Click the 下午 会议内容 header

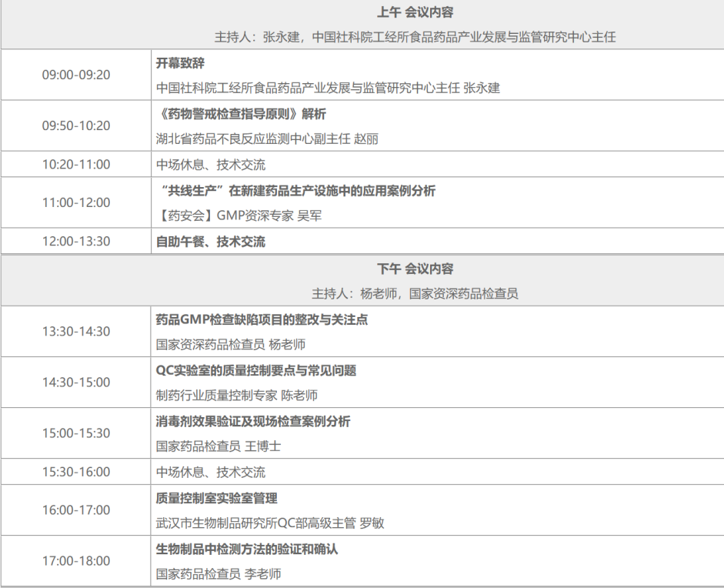(415, 269)
